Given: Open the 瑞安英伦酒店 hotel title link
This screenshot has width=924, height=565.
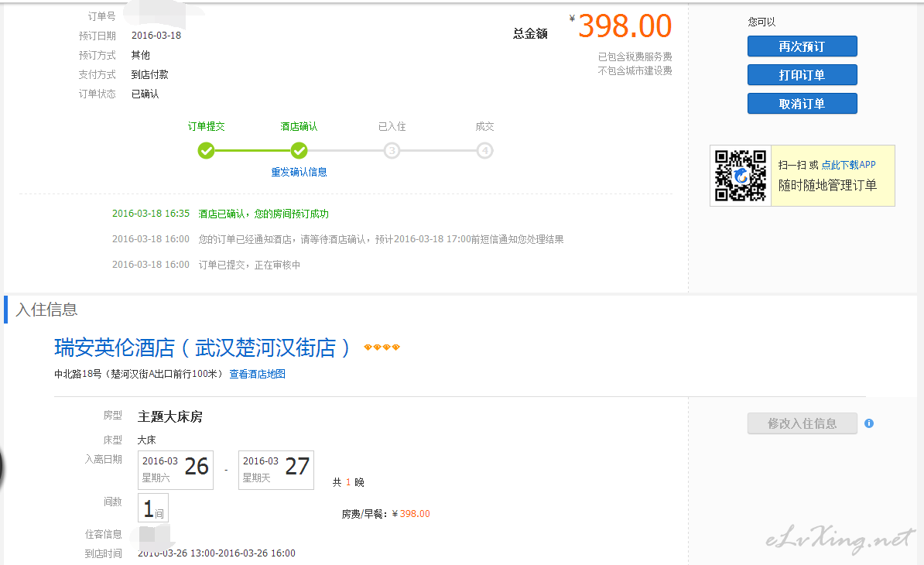Looking at the screenshot, I should (202, 348).
